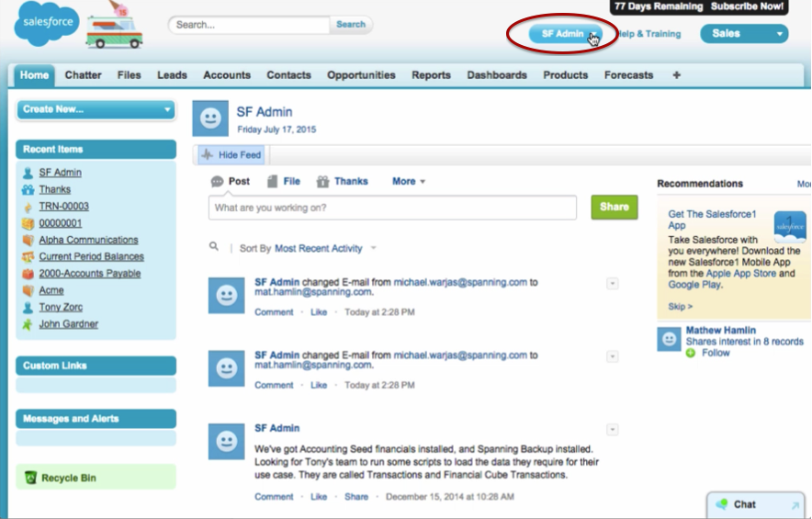Open the Thanks recent item
The image size is (812, 519).
[55, 189]
